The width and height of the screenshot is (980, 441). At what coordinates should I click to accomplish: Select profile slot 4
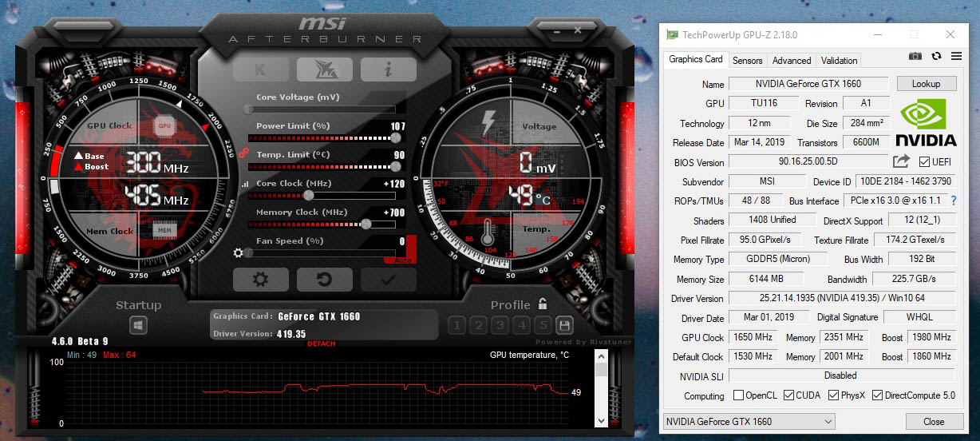[x=521, y=325]
